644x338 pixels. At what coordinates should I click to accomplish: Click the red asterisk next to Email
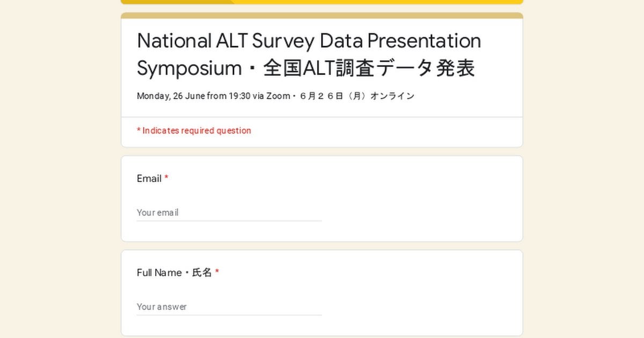[166, 178]
